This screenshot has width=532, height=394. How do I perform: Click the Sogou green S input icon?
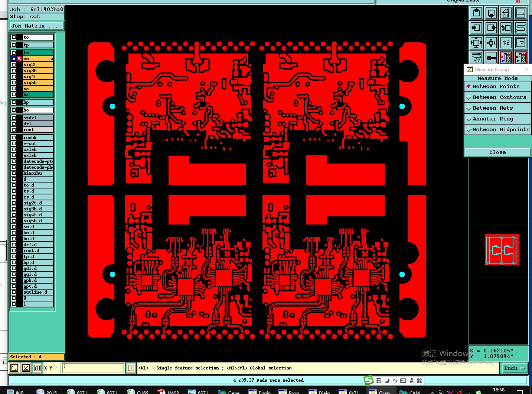[369, 380]
